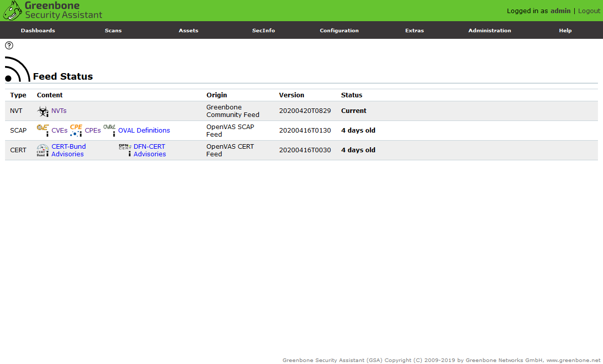Click the Feed Status heading

tap(63, 77)
